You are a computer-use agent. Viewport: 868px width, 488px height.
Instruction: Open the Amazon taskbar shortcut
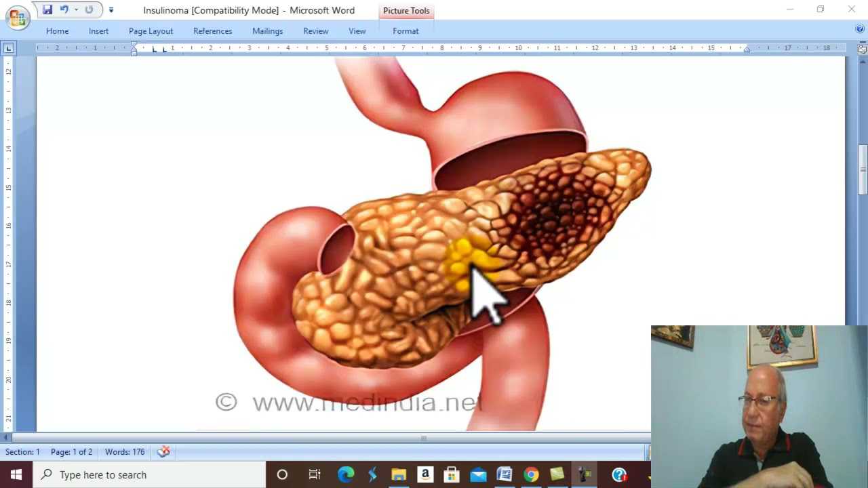click(425, 474)
